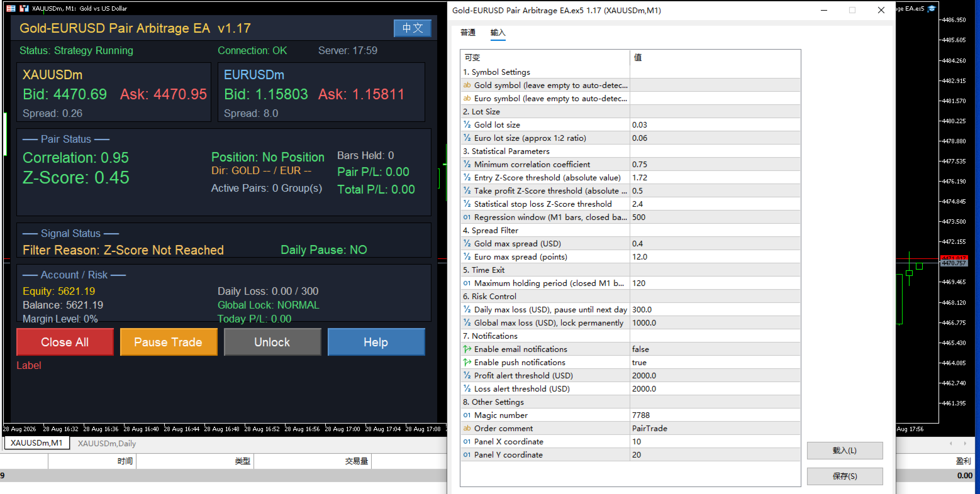
Task: Open the Depth of Market icon in chart corner
Action: point(11,8)
